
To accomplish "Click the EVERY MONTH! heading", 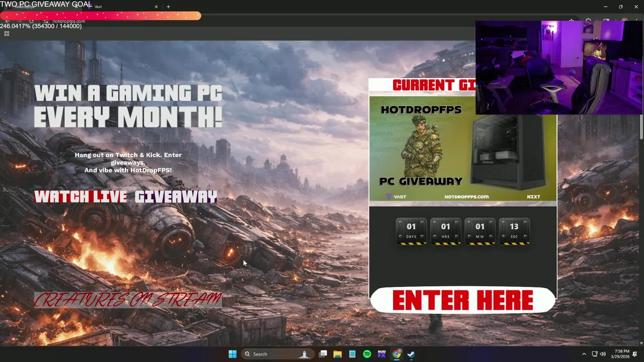I will tap(128, 117).
